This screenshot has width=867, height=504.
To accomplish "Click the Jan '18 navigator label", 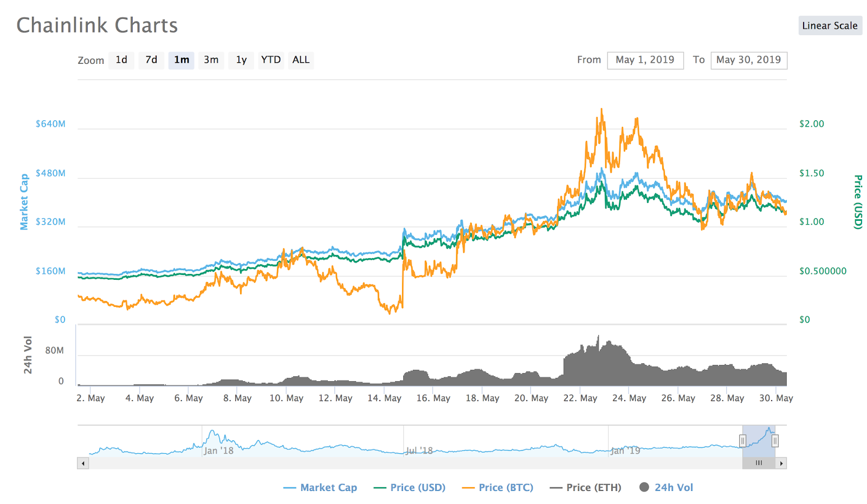I will coord(219,450).
